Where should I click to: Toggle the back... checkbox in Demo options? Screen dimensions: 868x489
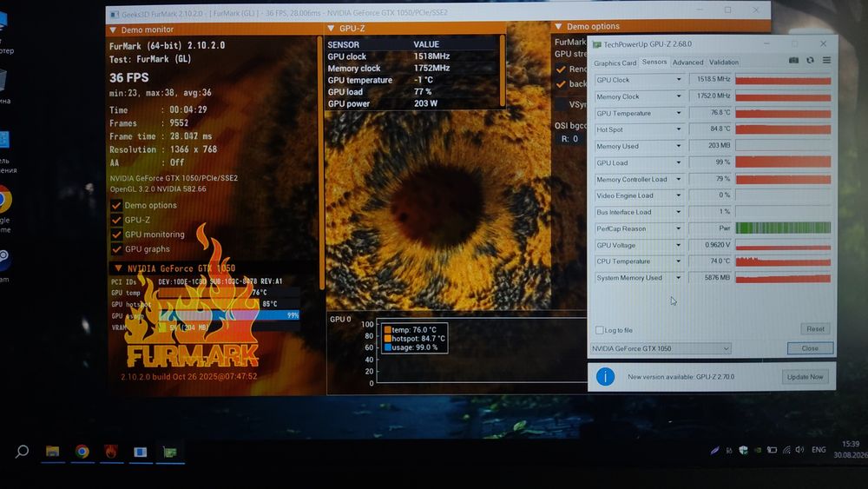[x=561, y=84]
